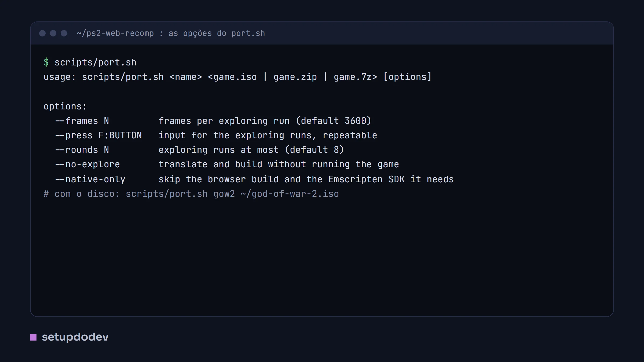Image resolution: width=644 pixels, height=362 pixels.
Task: Click '[options]' in the usage line
Action: tap(407, 77)
